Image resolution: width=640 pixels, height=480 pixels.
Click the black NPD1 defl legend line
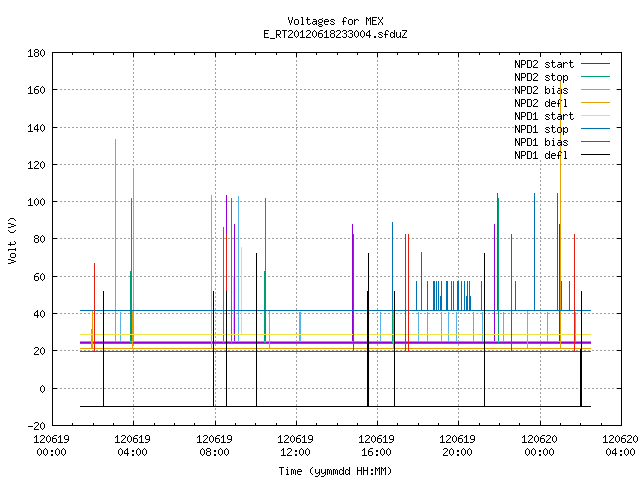[x=595, y=155]
